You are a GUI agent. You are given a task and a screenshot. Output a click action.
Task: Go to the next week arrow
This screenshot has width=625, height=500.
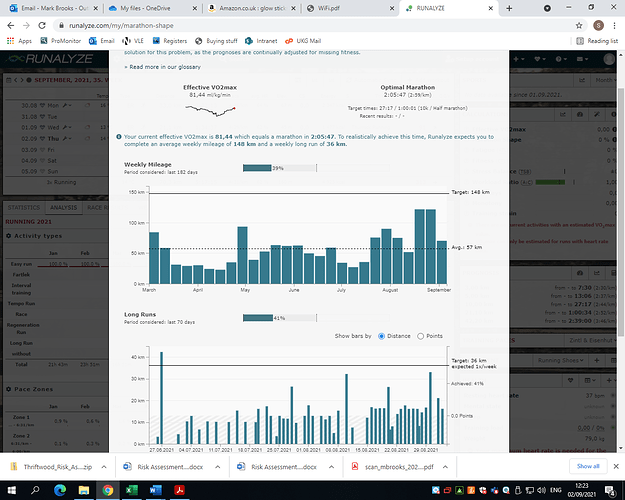(22, 80)
